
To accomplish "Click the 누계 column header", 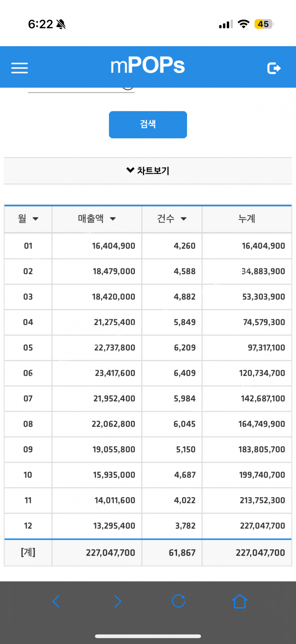I will coord(246,219).
